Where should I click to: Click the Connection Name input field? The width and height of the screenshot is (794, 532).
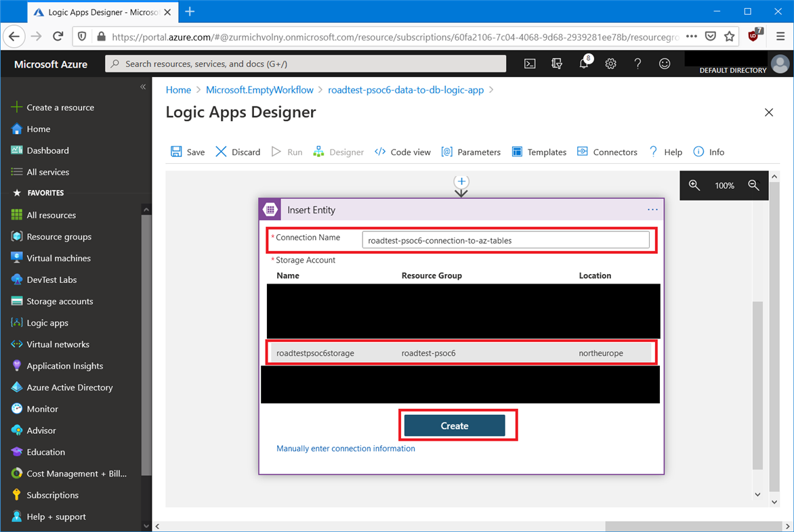tap(505, 240)
